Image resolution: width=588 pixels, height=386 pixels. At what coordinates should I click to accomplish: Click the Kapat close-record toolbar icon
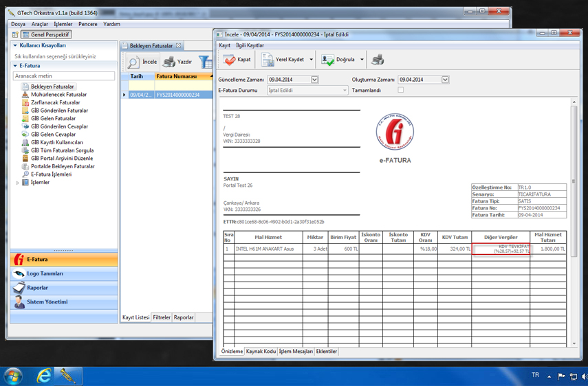tap(229, 60)
